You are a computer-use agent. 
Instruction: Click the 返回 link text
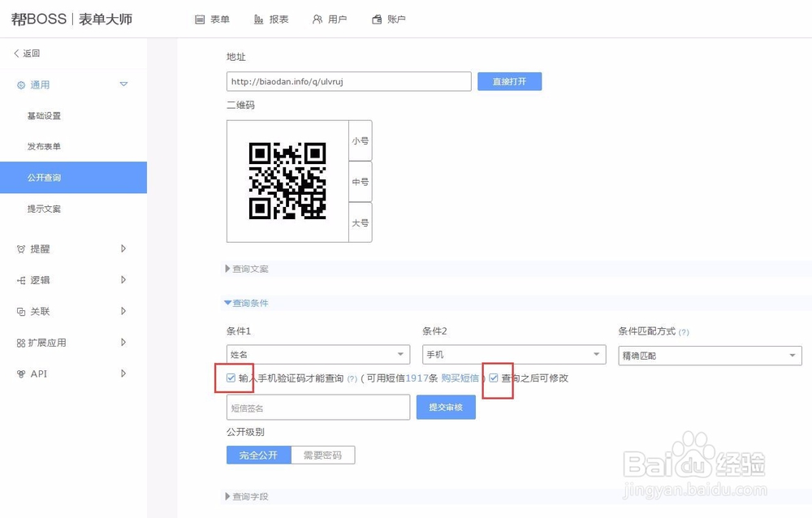tap(32, 54)
